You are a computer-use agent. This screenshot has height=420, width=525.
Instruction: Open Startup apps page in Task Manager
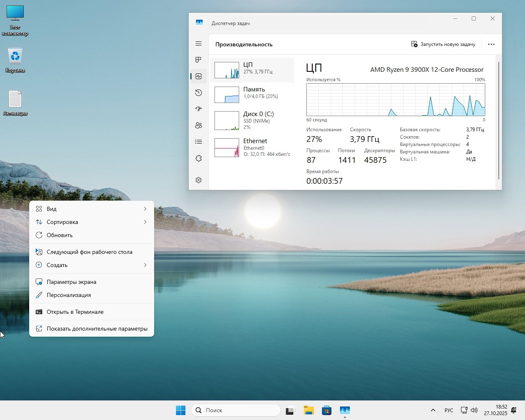pyautogui.click(x=199, y=109)
